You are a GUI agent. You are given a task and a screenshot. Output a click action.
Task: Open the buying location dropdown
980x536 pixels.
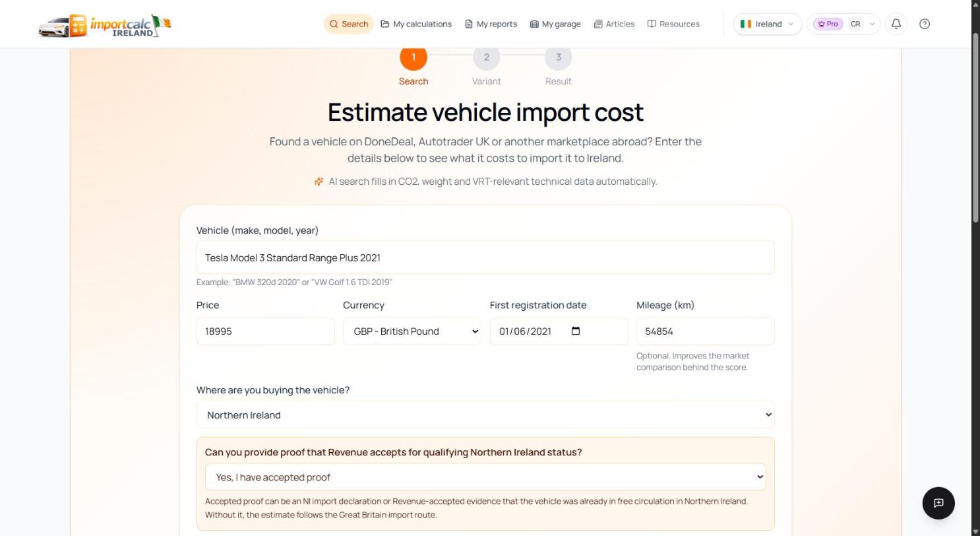click(485, 415)
